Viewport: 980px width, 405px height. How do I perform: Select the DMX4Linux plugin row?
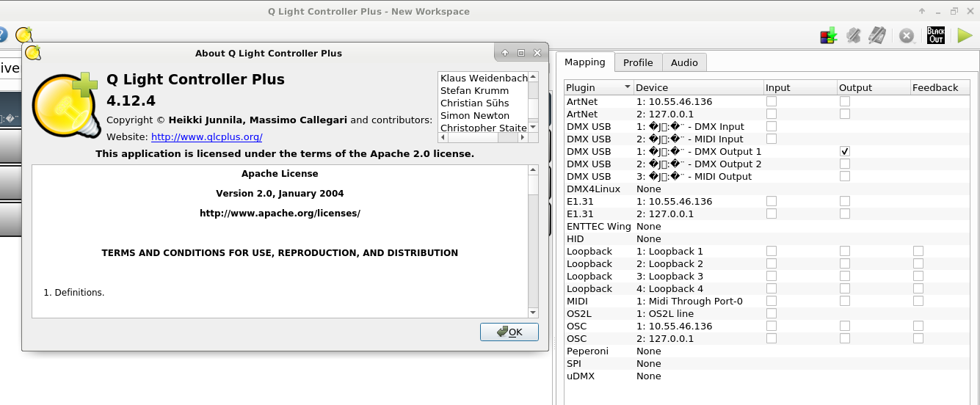767,189
